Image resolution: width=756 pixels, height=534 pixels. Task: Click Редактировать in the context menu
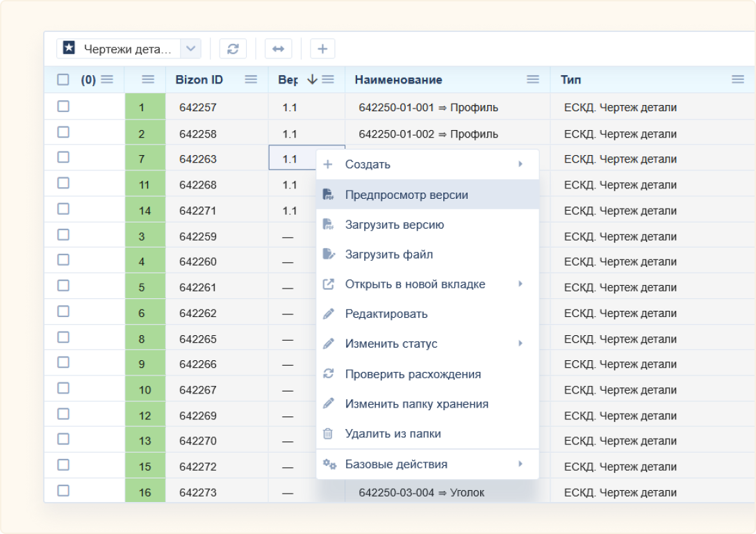386,314
